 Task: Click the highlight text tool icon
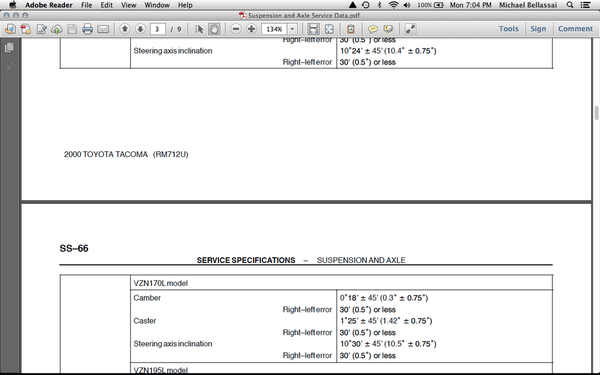[x=388, y=29]
